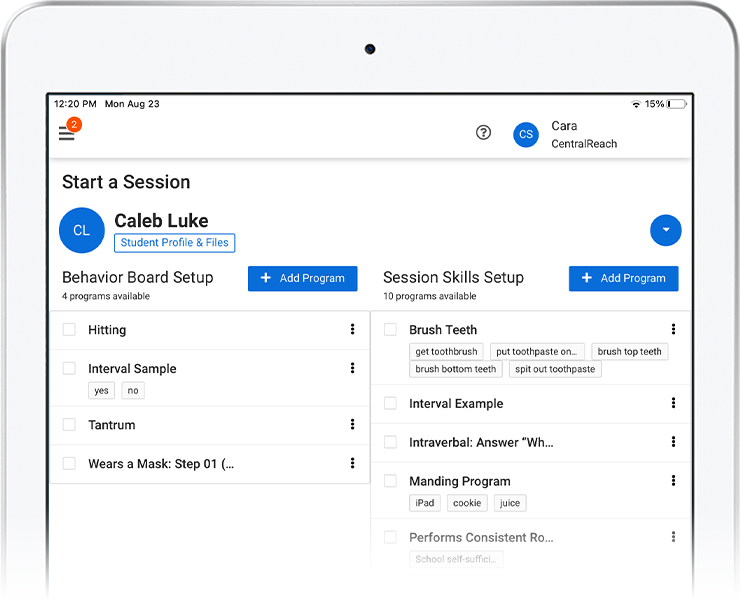This screenshot has height=600, width=740.
Task: Check the Tantrum checkbox
Action: click(69, 424)
